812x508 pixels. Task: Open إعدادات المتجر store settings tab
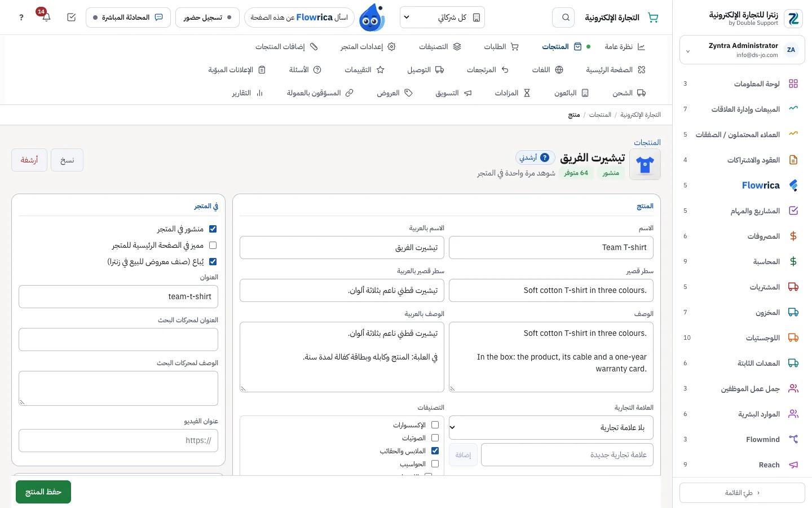click(x=368, y=47)
